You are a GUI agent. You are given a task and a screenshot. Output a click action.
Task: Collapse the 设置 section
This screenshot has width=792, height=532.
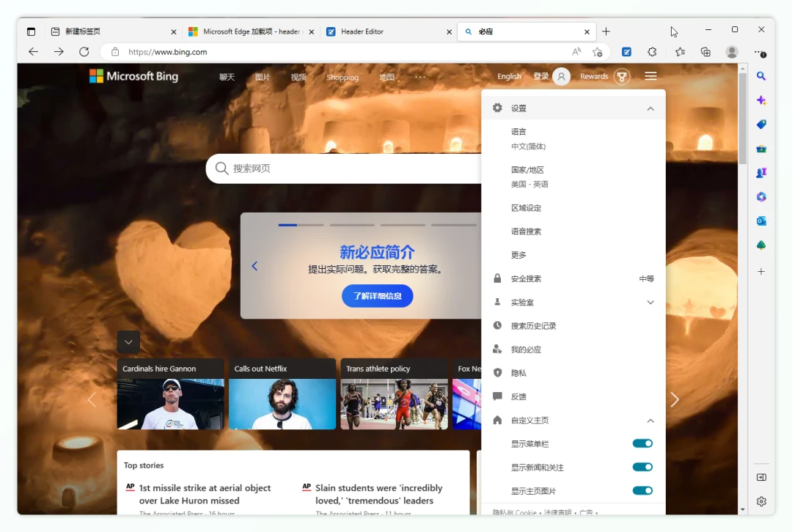point(650,108)
